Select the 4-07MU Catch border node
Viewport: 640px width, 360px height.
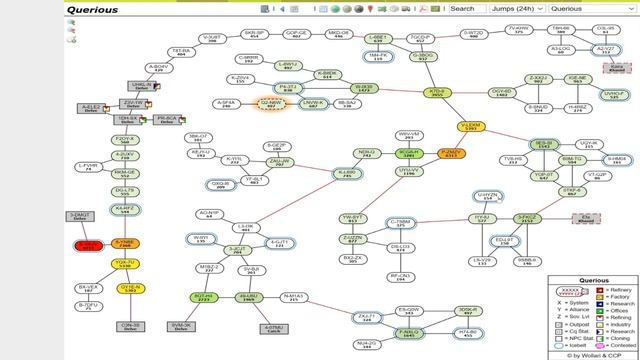point(274,329)
